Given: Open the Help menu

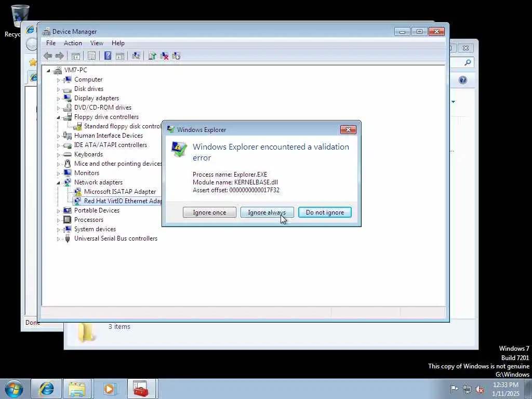Looking at the screenshot, I should tap(118, 43).
